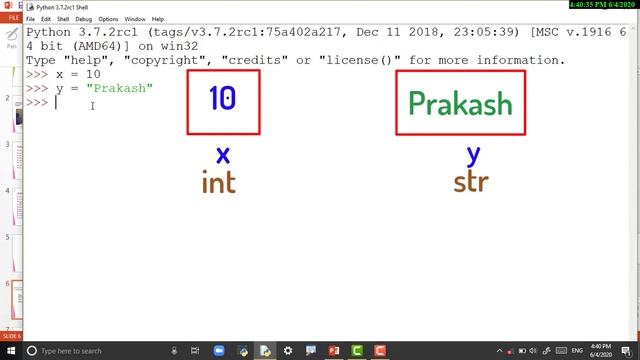
Task: Click the Python Shell title bar icon
Action: pyautogui.click(x=30, y=7)
